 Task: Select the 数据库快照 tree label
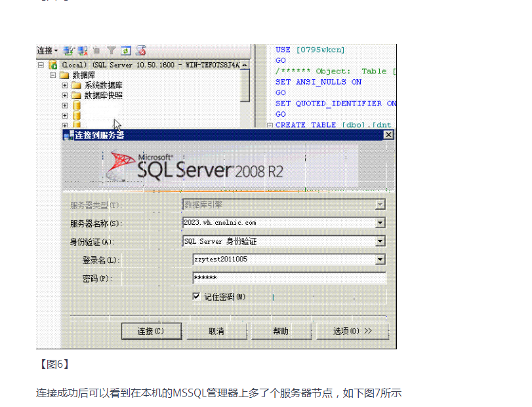pyautogui.click(x=103, y=95)
